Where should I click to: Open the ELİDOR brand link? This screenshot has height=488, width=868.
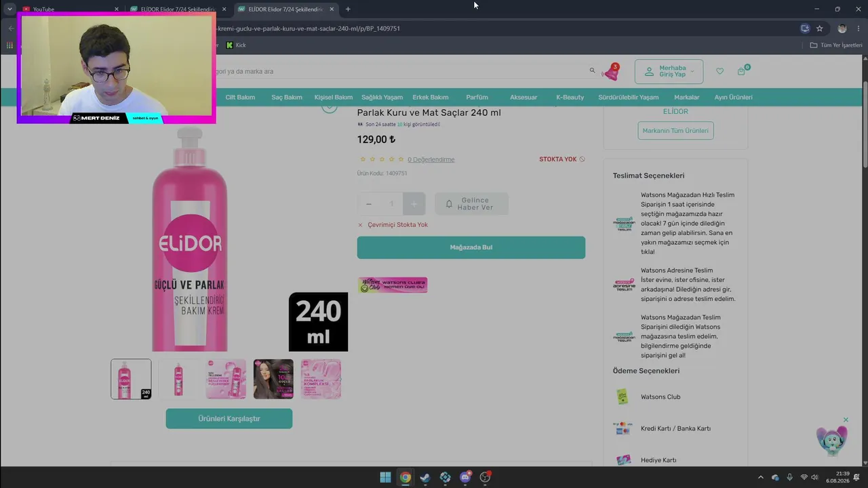(x=675, y=111)
